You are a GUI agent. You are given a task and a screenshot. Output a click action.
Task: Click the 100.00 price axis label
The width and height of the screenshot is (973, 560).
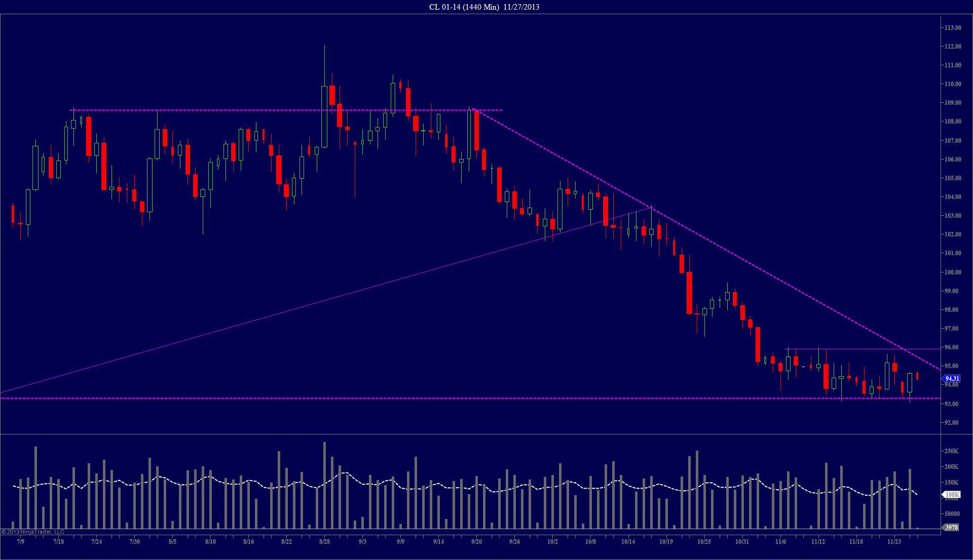pos(952,272)
